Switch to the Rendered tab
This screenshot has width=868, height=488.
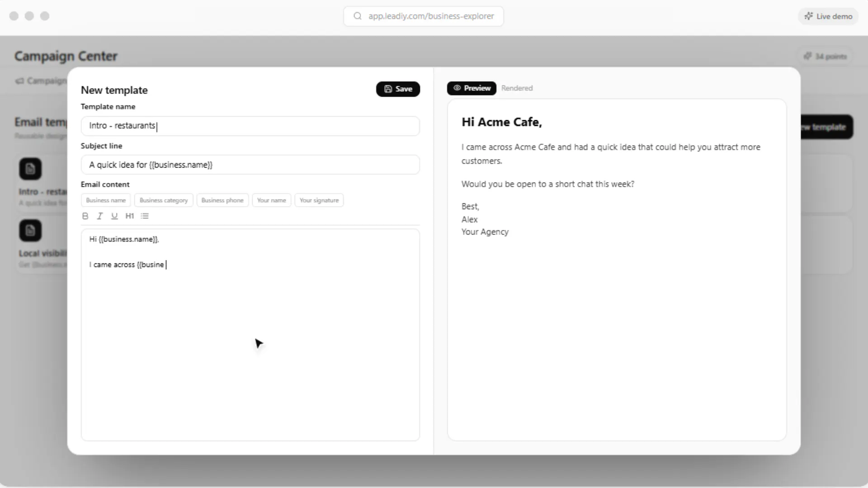coord(517,88)
